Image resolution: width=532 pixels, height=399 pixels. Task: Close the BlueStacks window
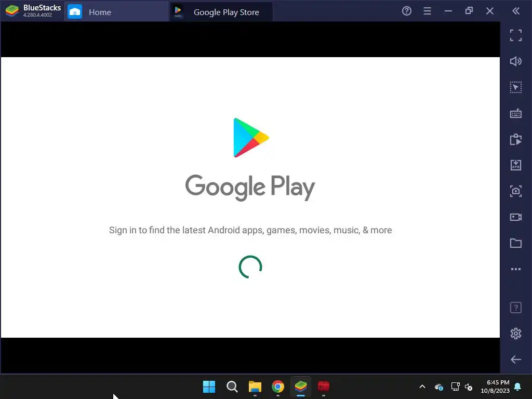click(x=489, y=11)
